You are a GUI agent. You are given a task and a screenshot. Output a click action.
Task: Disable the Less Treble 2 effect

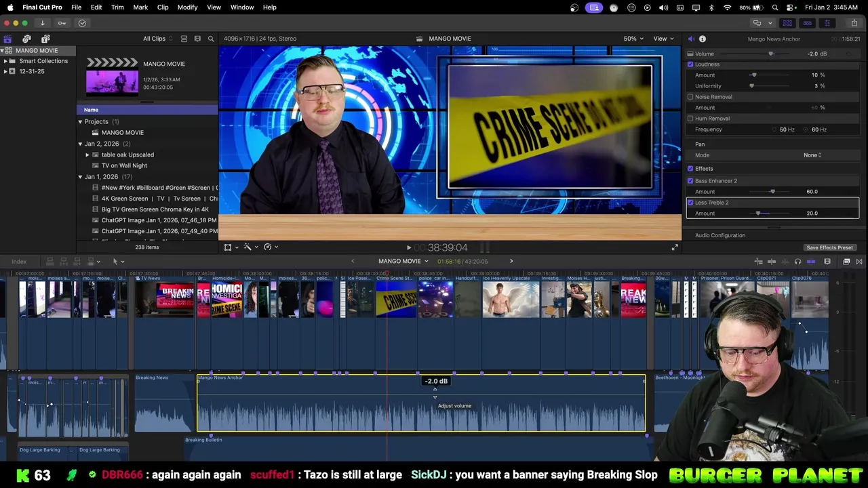[690, 203]
